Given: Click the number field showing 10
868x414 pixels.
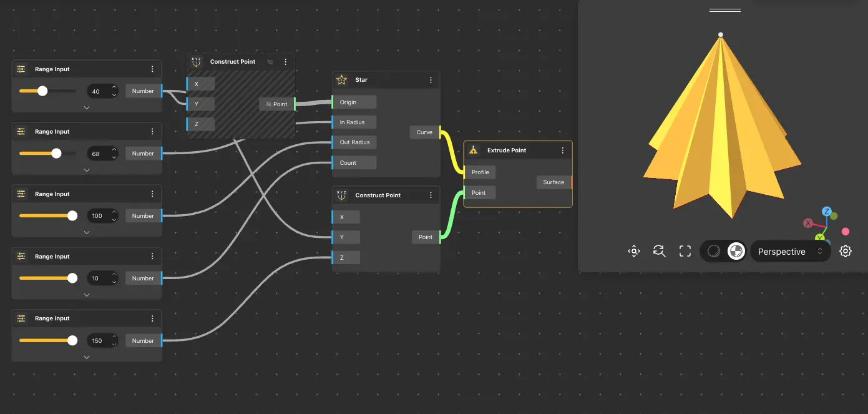Looking at the screenshot, I should [98, 278].
